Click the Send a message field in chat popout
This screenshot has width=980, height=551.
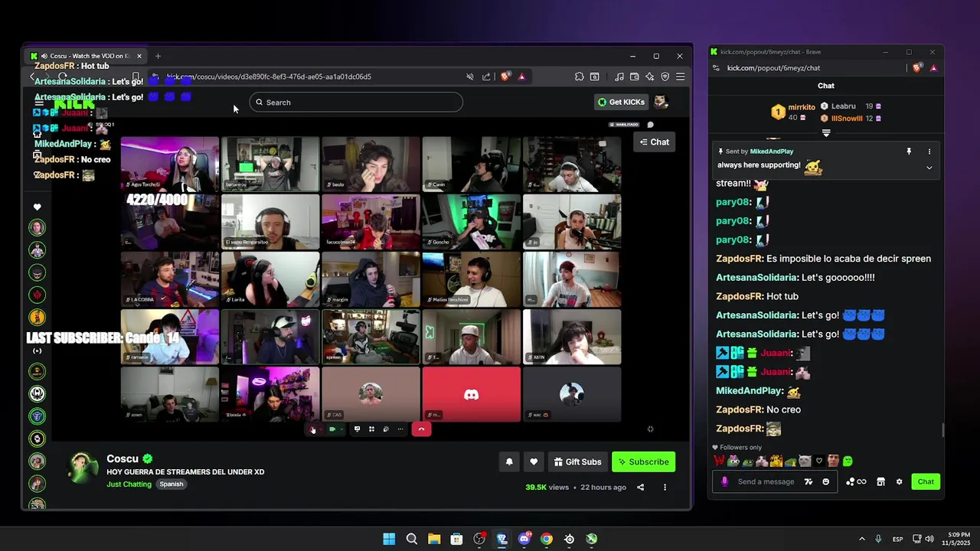(766, 481)
